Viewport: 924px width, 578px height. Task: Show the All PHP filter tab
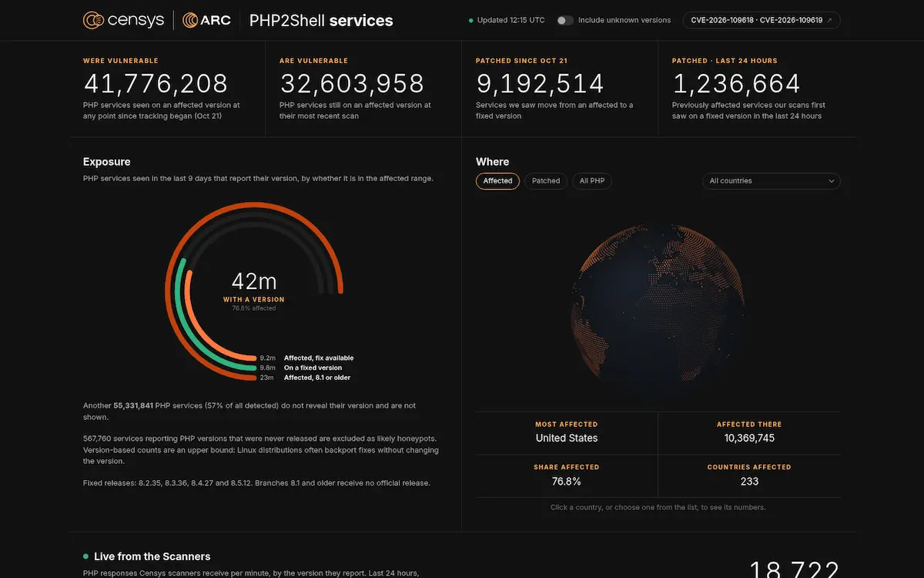coord(592,181)
